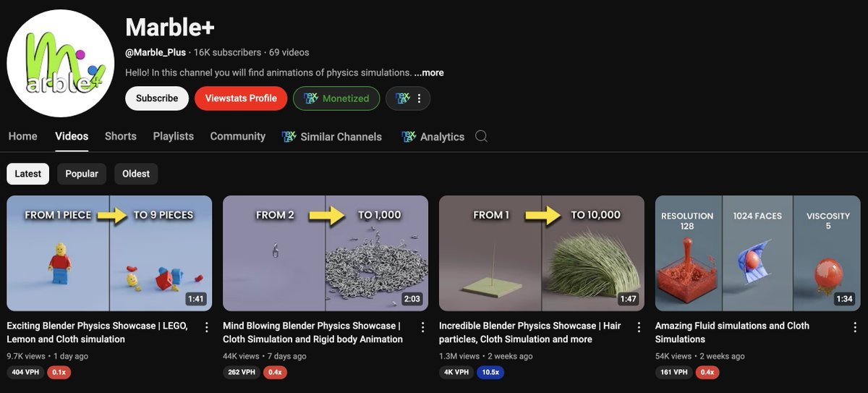868x393 pixels.
Task: Click the 16K subscribers text
Action: click(x=227, y=52)
